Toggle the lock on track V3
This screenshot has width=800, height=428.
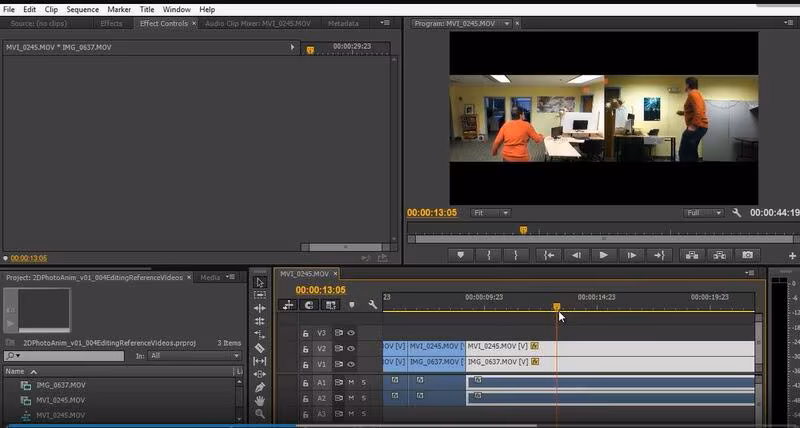[306, 333]
